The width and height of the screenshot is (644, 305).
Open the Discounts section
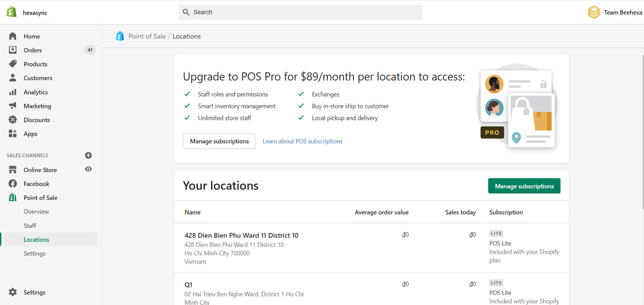(x=37, y=120)
